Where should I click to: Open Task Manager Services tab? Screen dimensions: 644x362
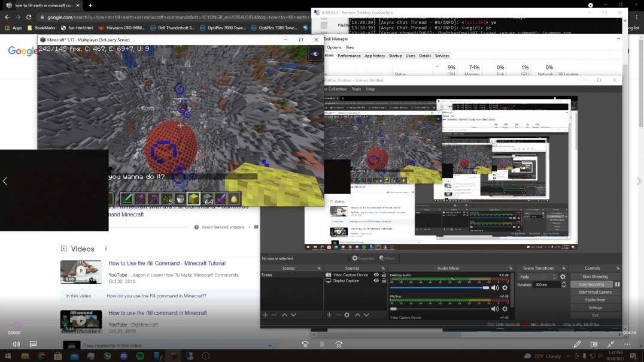point(442,56)
